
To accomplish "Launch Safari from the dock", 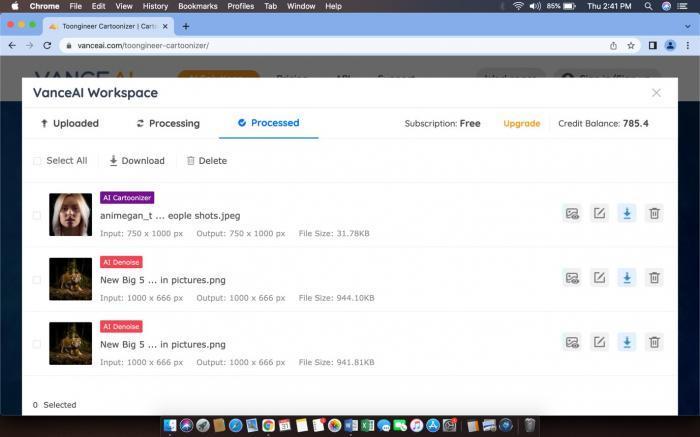I will (x=235, y=425).
